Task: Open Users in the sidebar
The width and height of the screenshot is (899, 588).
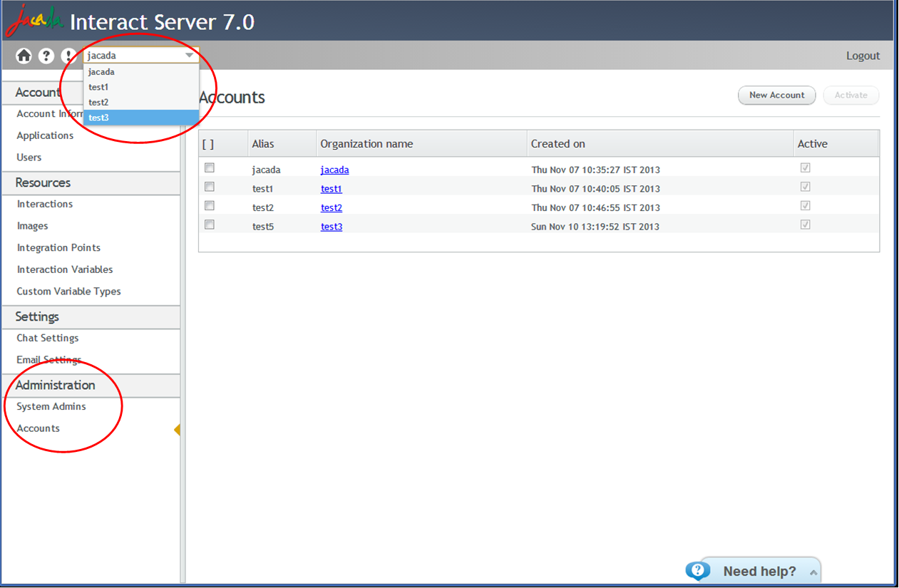Action: click(29, 158)
